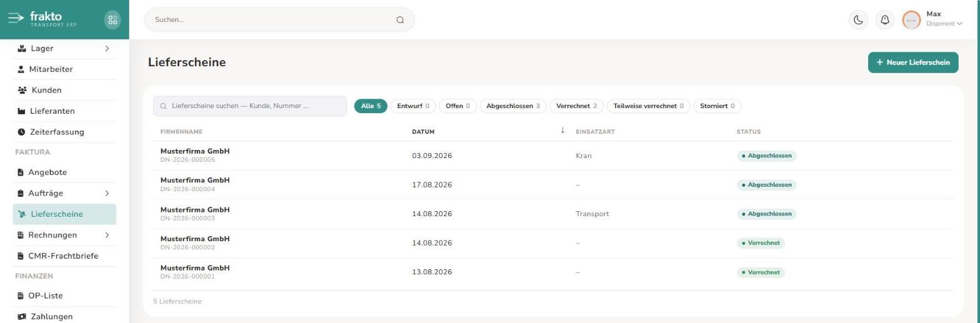The width and height of the screenshot is (980, 323).
Task: Sort by Firmenname column
Action: coord(181,132)
